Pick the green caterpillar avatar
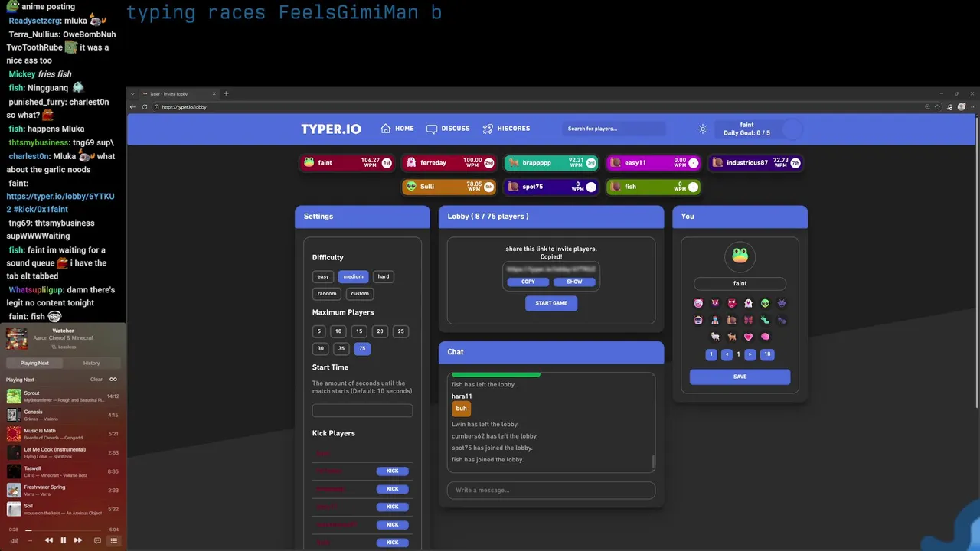 (x=765, y=320)
